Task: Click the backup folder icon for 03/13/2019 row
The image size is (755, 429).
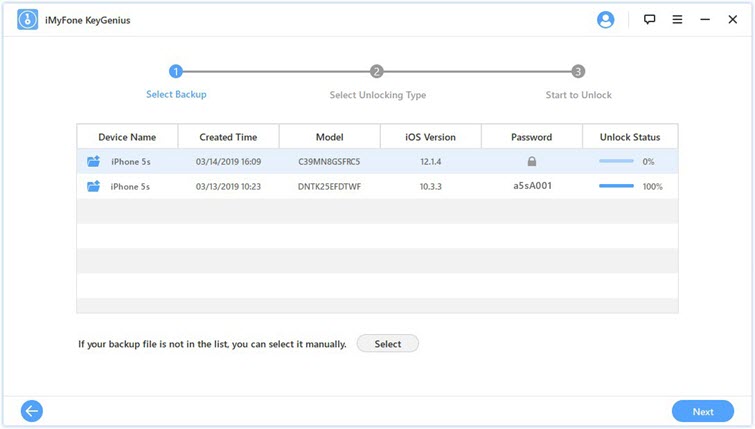Action: pos(94,186)
